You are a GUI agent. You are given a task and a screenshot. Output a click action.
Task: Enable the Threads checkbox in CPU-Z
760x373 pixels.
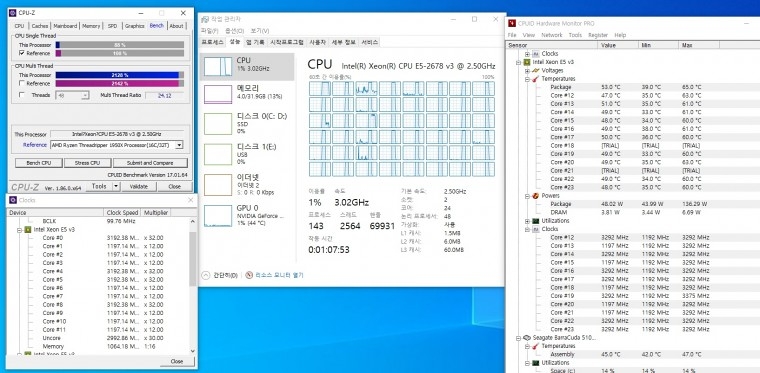click(x=22, y=95)
